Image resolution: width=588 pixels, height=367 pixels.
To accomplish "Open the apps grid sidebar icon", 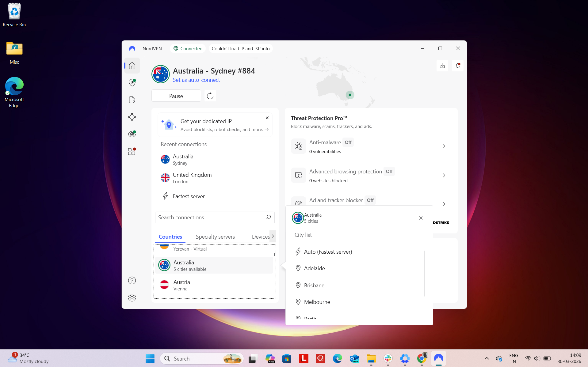I will 132,151.
